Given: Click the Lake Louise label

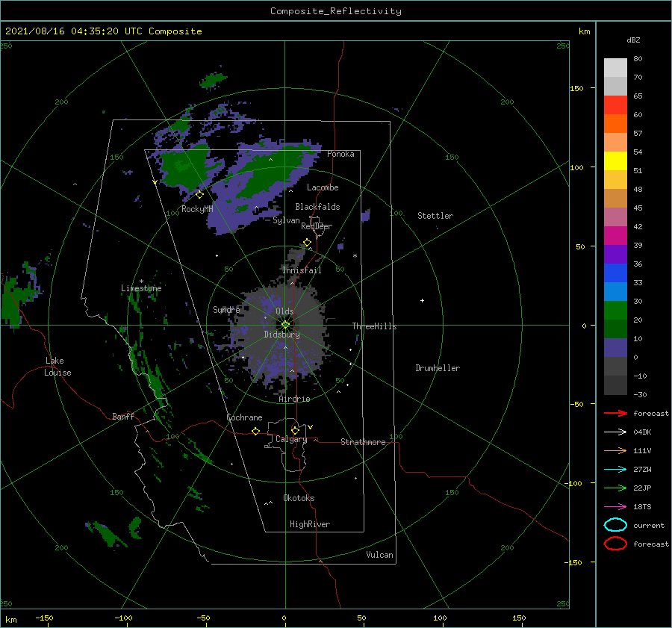Looking at the screenshot, I should click(x=57, y=367).
